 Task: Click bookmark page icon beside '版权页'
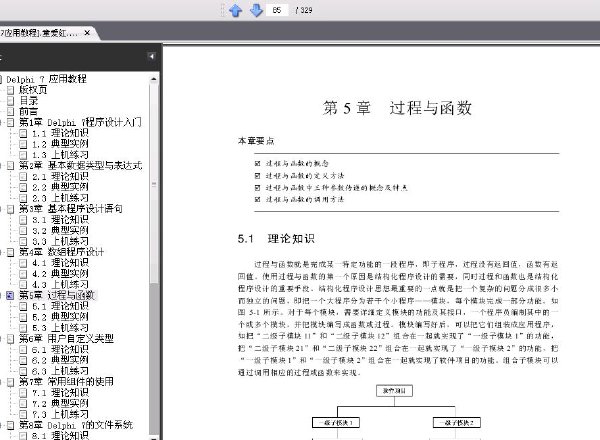(x=11, y=90)
